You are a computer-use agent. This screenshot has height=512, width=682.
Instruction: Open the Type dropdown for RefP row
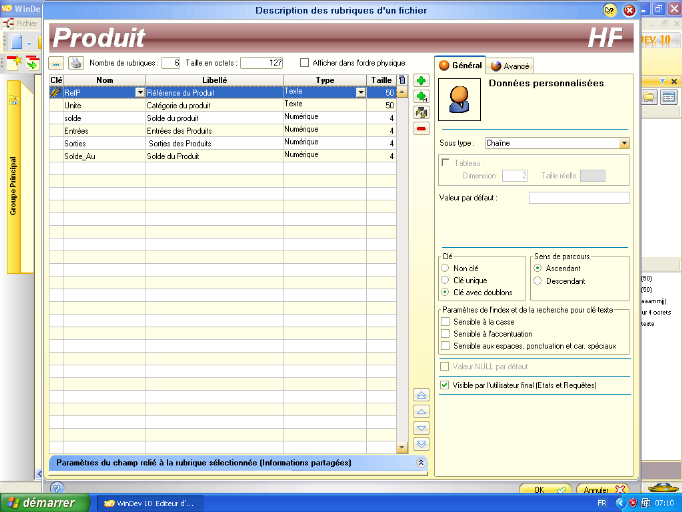coord(361,92)
